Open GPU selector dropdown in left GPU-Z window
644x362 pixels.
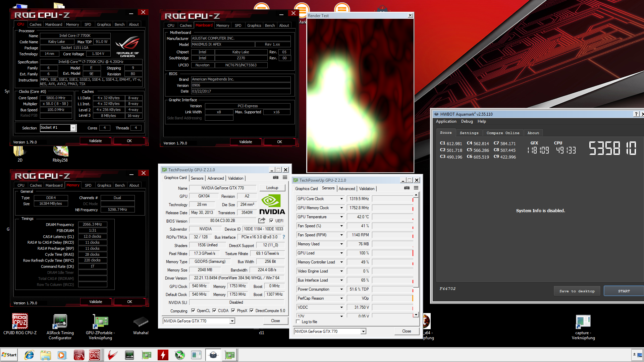tap(232, 321)
